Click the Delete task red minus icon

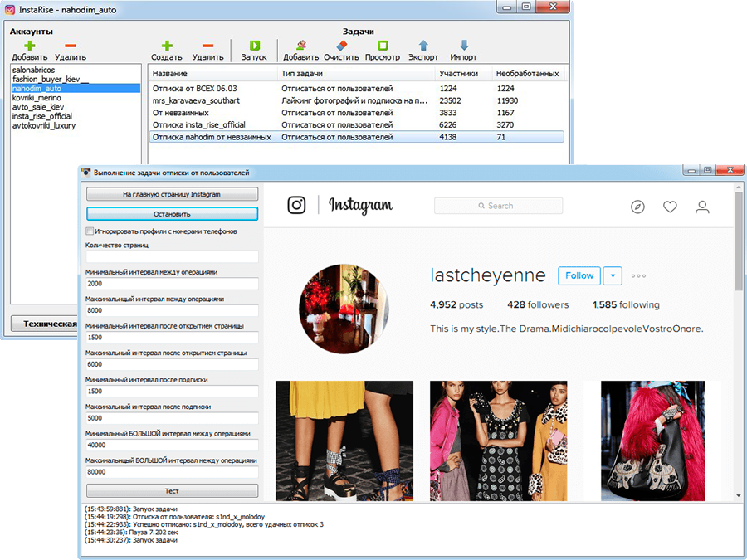(x=207, y=46)
